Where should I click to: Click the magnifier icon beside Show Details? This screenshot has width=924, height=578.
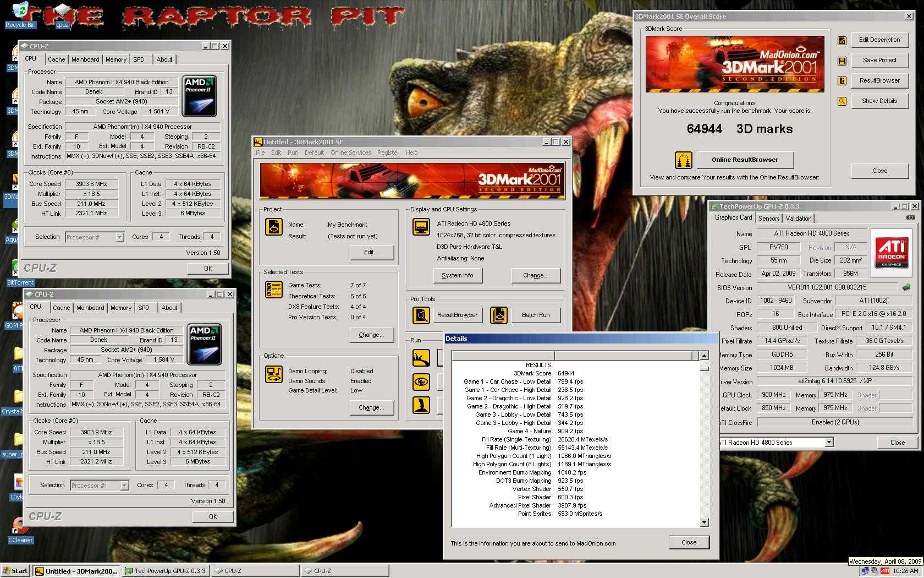(x=842, y=101)
